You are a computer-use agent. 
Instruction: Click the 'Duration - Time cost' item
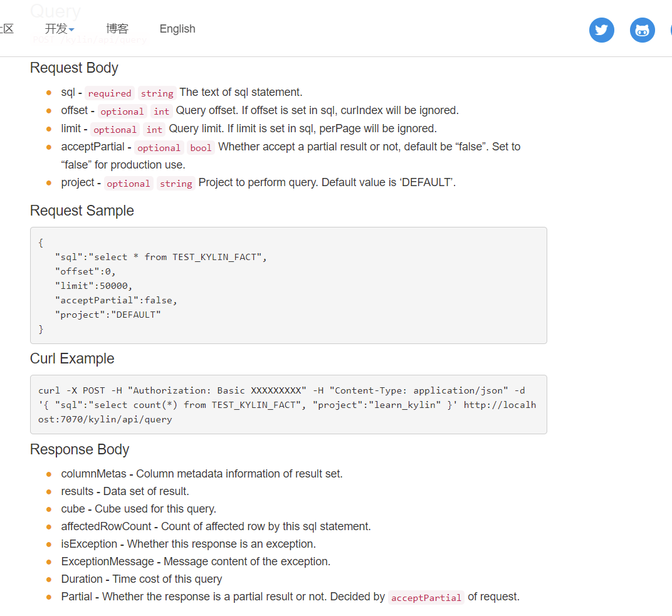[142, 579]
